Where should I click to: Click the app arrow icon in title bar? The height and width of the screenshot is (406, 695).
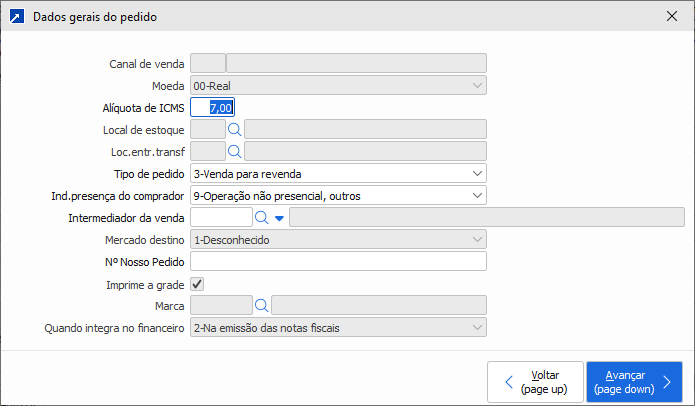[16, 16]
